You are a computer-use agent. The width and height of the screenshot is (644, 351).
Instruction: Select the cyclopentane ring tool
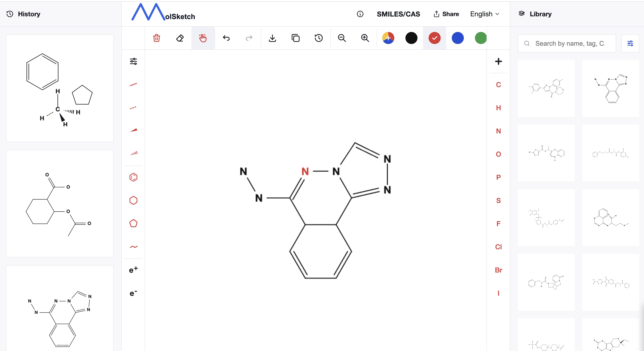pyautogui.click(x=133, y=223)
